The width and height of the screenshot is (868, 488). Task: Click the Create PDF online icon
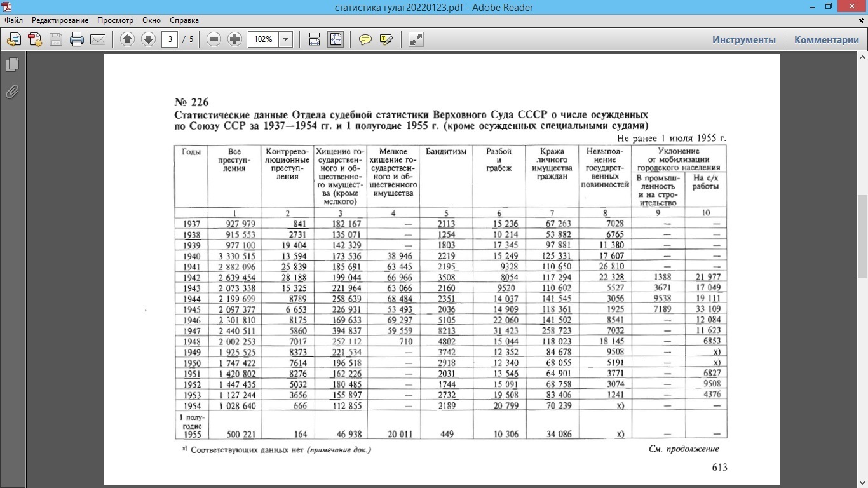(x=34, y=39)
